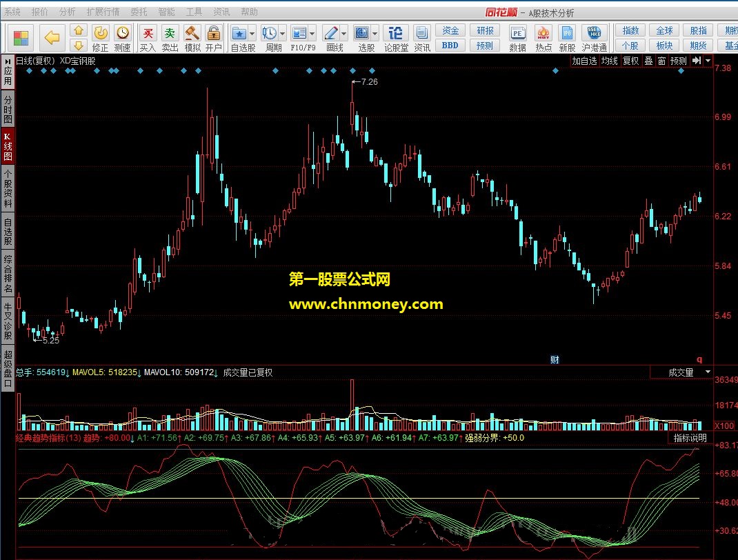Open the 自选股 star folder icon
Screen dimensions: 738x560
(239, 33)
